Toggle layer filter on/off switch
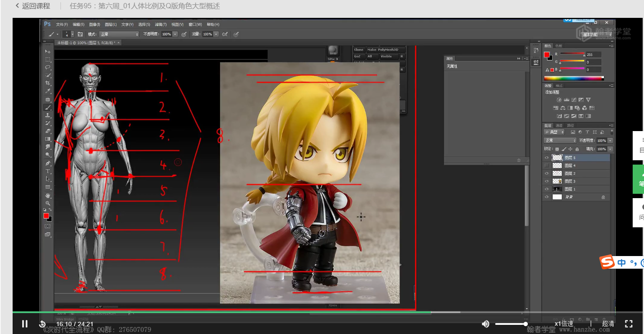This screenshot has width=644, height=334. (x=612, y=132)
